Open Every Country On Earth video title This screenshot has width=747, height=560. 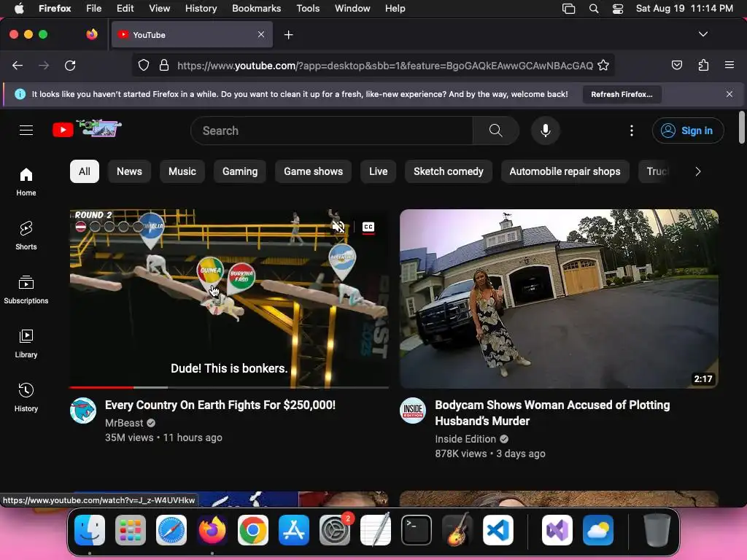pyautogui.click(x=220, y=405)
